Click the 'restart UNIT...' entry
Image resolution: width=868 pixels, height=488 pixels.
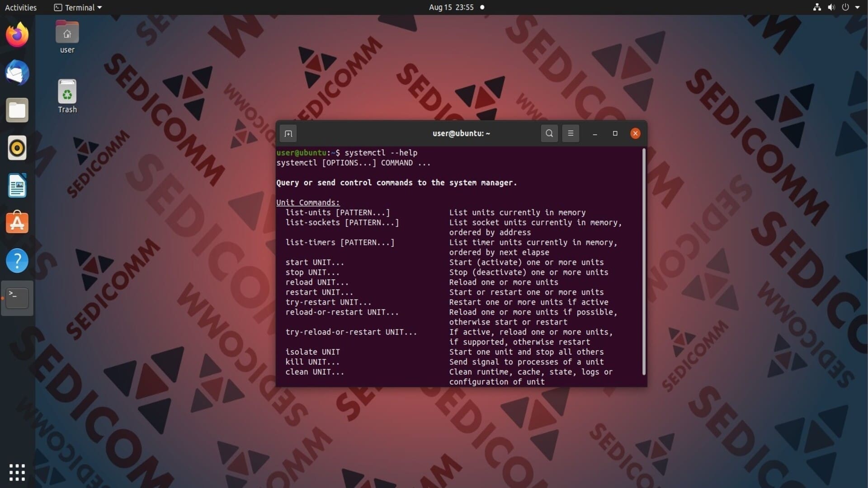point(319,292)
